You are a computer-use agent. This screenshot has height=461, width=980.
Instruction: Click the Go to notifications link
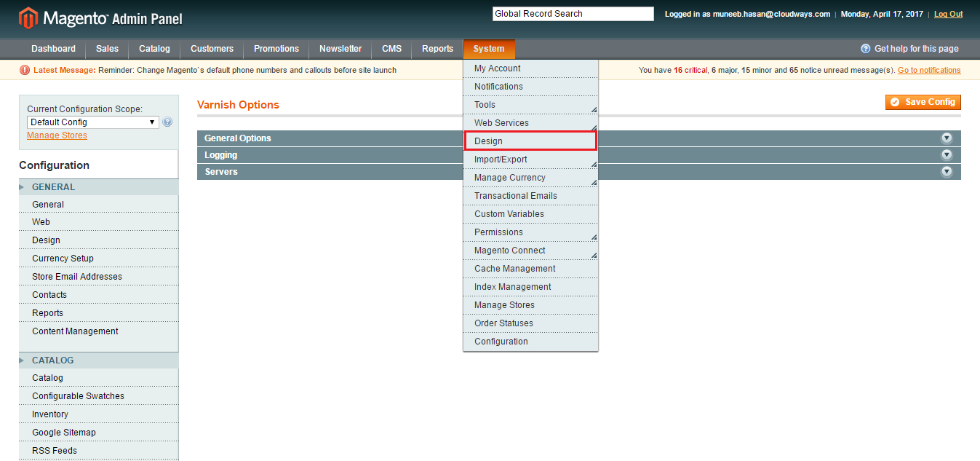coord(929,70)
